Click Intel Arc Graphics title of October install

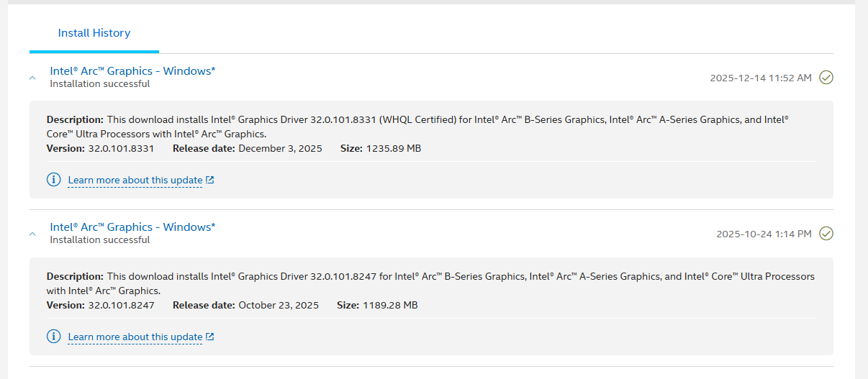(132, 227)
